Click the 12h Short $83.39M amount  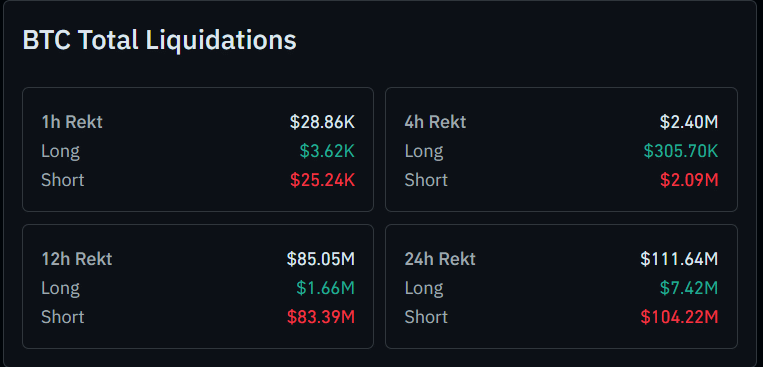(321, 317)
